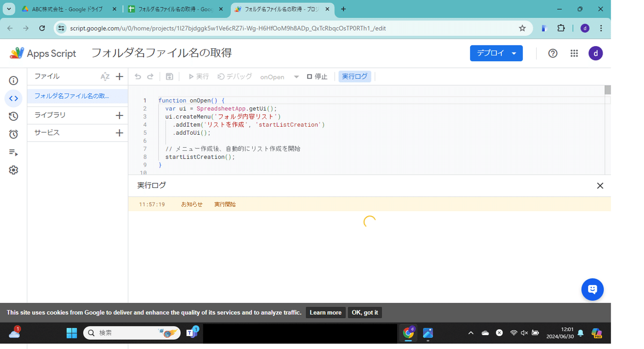Image resolution: width=644 pixels, height=349 pixels.
Task: Click the Learn more cookie link
Action: [x=325, y=312]
